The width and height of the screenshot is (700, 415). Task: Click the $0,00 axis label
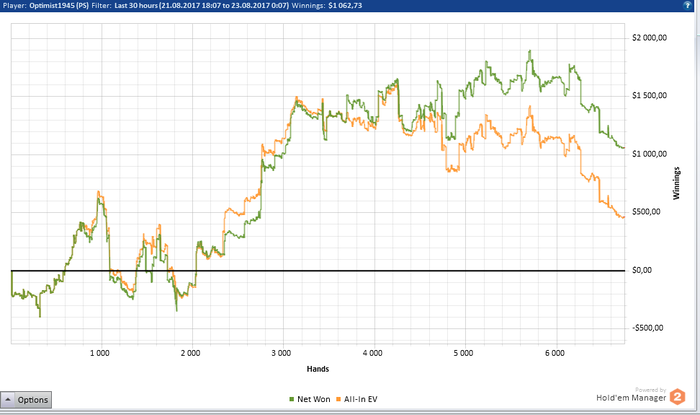click(x=642, y=270)
